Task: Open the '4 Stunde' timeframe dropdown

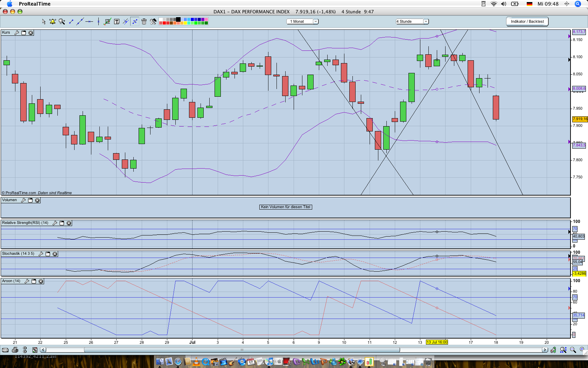Action: [x=426, y=21]
